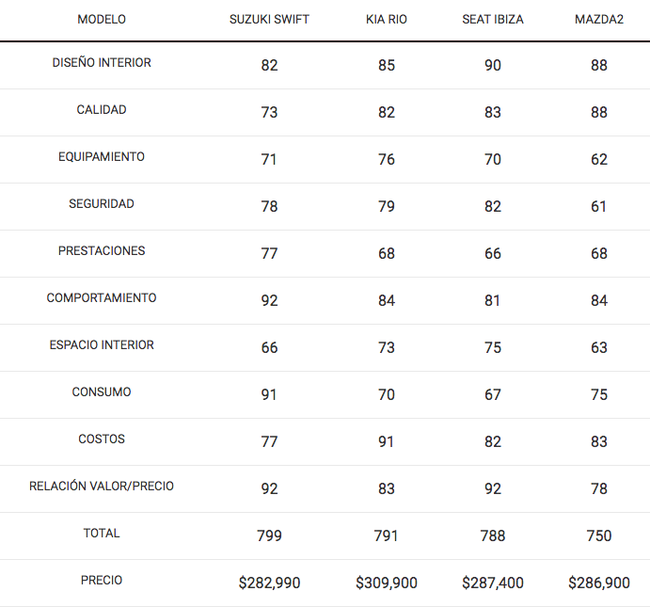This screenshot has height=607, width=650.
Task: Click the COMPORTAMIENTO row label
Action: pyautogui.click(x=102, y=298)
